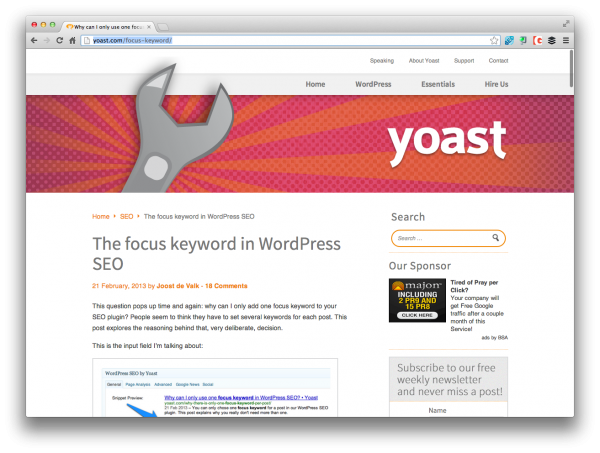This screenshot has width=600, height=453.
Task: Click the '21 February, 2013' date text
Action: click(x=119, y=286)
